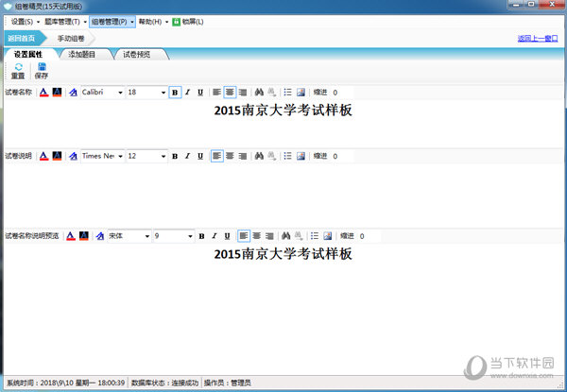The image size is (567, 392).
Task: Click find binoculars in 试卷说明 toolbar
Action: (x=259, y=156)
